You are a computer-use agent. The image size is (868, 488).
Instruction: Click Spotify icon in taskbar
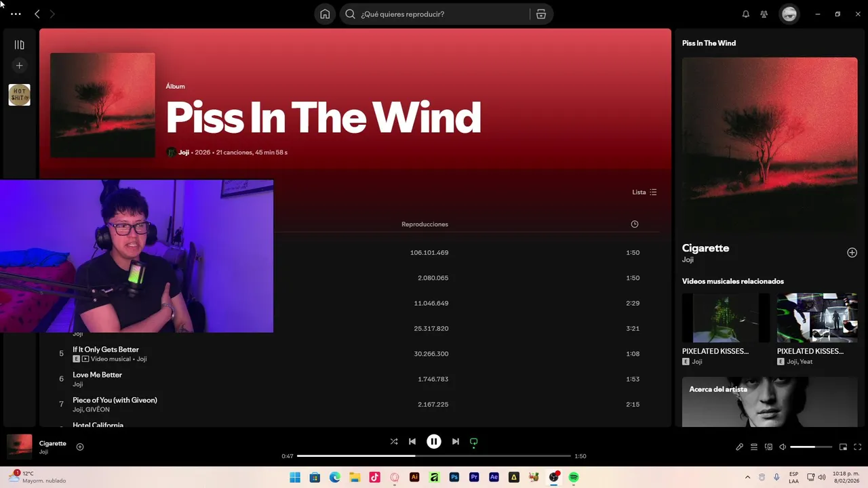pos(574,477)
